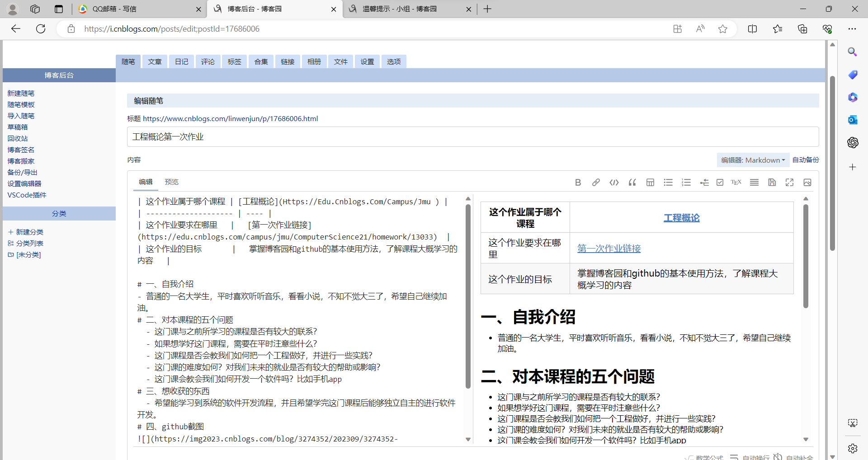Insert a hyperlink using the link icon
Screen dimensions: 868x460
[596, 182]
